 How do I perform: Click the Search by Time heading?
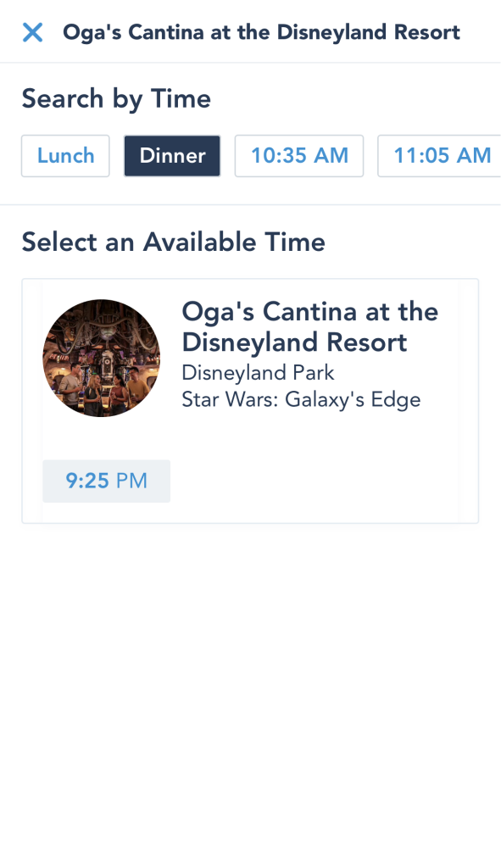point(116,99)
